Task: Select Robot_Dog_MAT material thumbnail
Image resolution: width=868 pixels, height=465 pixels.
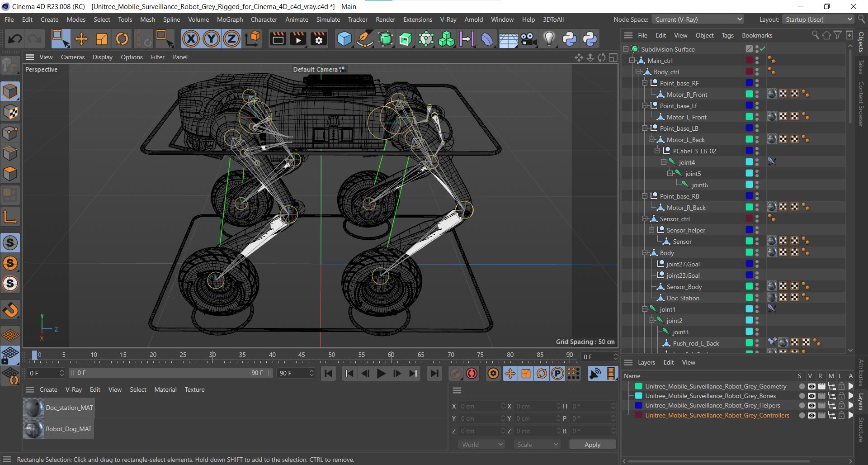Action: point(33,429)
